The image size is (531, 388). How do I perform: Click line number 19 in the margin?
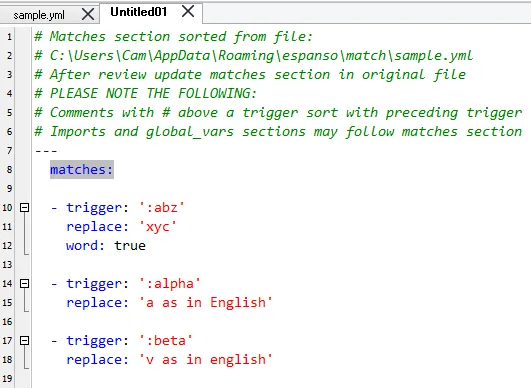[x=7, y=378]
